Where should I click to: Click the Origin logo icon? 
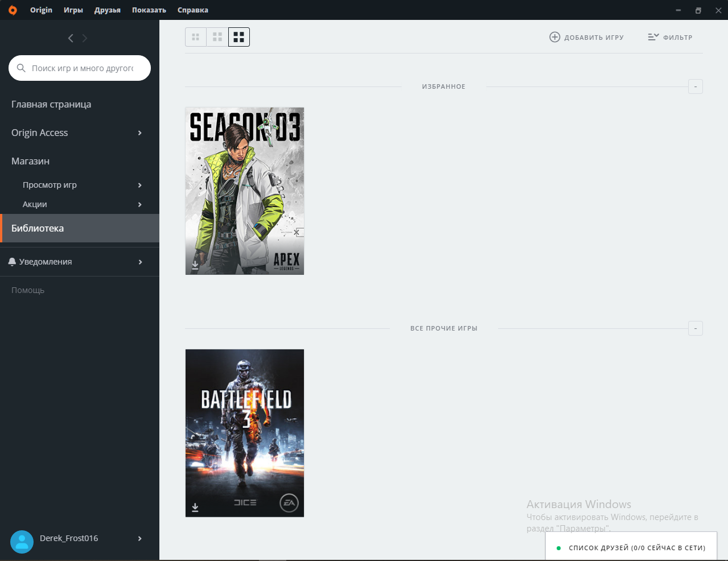[13, 10]
